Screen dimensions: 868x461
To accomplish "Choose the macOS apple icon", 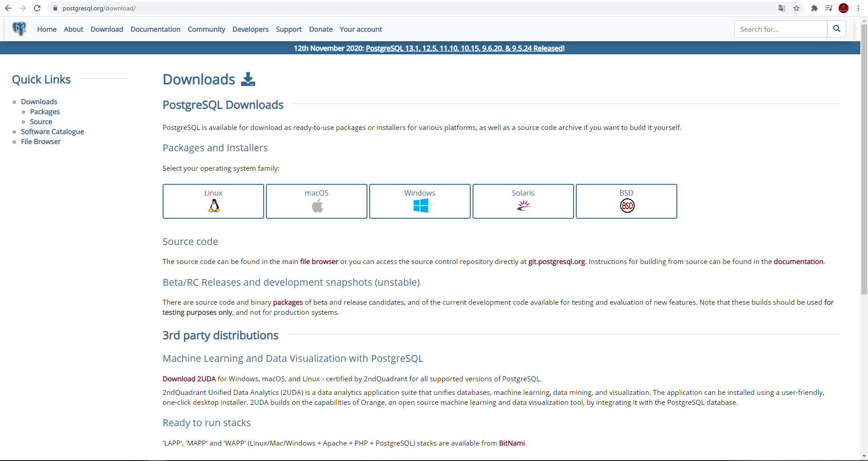I will pos(317,206).
